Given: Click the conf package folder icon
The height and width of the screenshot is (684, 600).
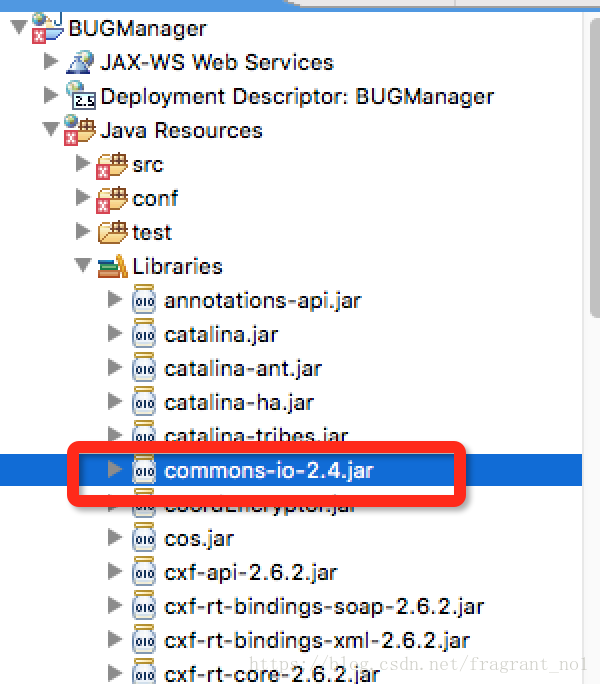Looking at the screenshot, I should [x=112, y=200].
